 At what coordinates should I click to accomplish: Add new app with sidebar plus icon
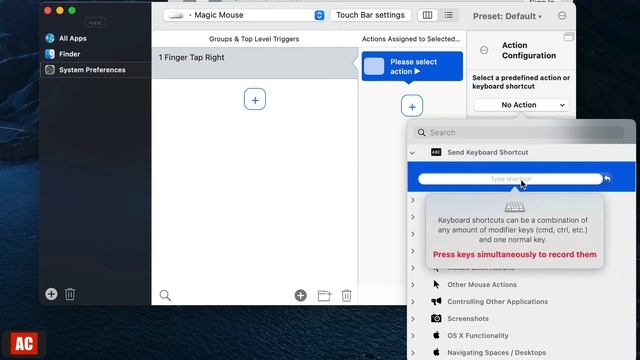(51, 294)
